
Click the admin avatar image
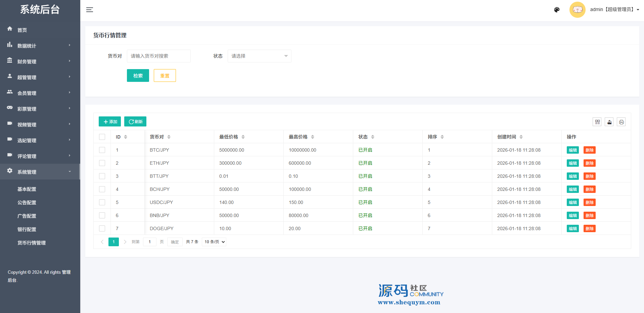click(577, 10)
